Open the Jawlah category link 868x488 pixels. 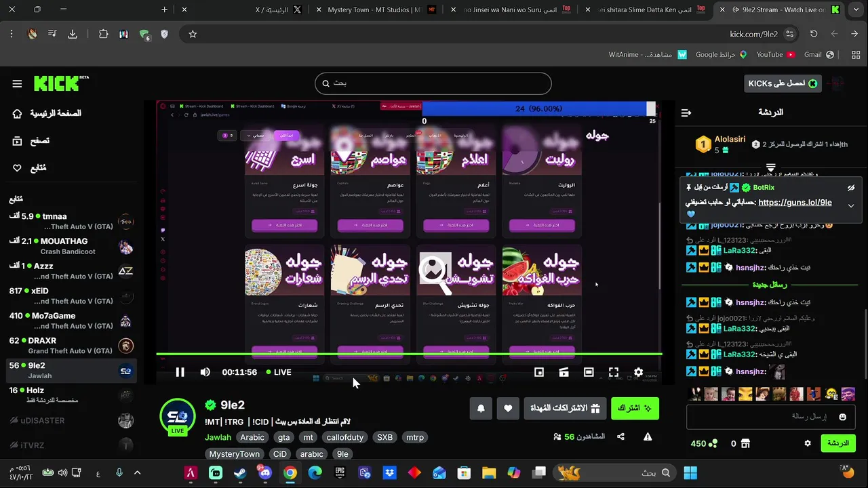[x=218, y=437]
